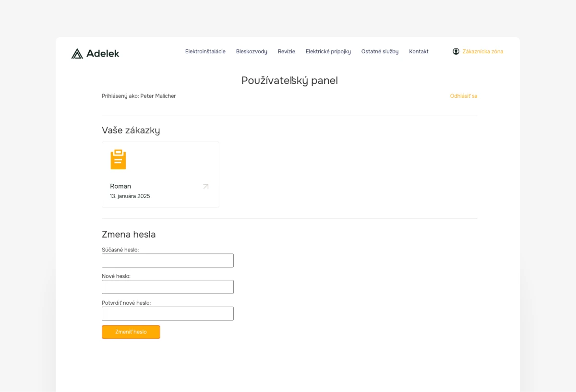
Task: Click the 13. januára 2025 order date
Action: click(x=130, y=196)
